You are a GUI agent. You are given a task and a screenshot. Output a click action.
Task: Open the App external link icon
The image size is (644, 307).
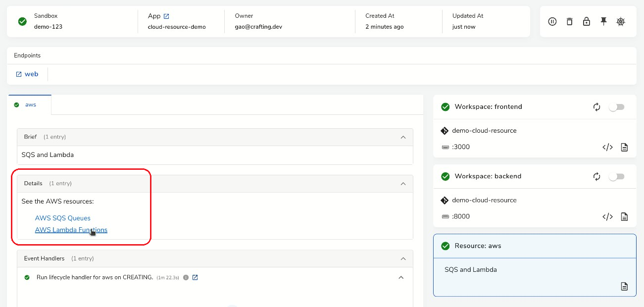click(166, 16)
